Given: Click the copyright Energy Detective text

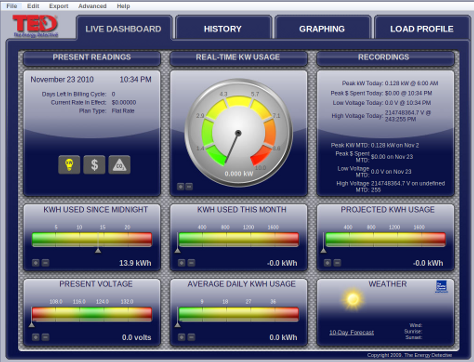Looking at the screenshot, I should click(x=409, y=355).
